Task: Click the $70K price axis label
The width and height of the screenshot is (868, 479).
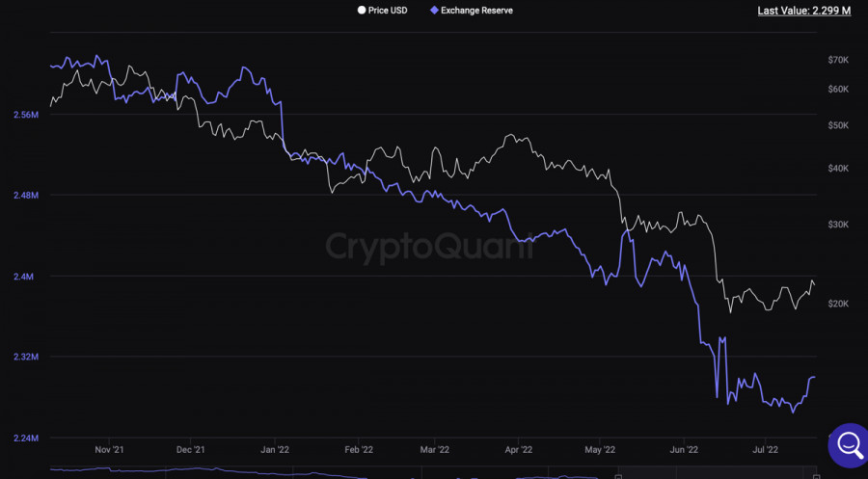Action: (838, 60)
